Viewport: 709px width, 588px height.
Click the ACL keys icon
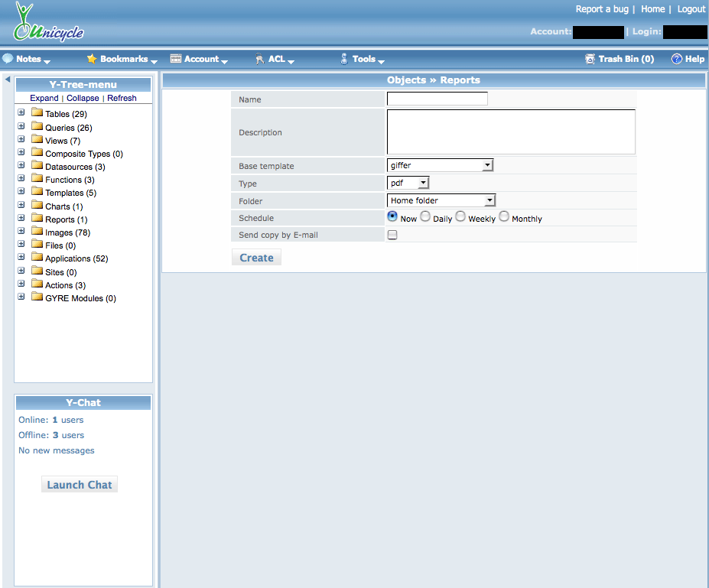click(x=260, y=59)
